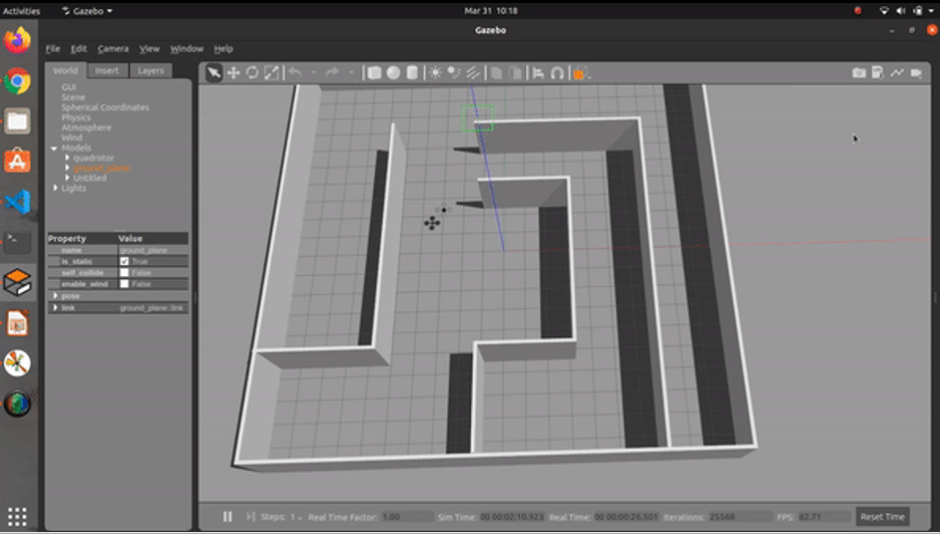This screenshot has height=538, width=940.
Task: Add a spot light
Action: (x=454, y=73)
